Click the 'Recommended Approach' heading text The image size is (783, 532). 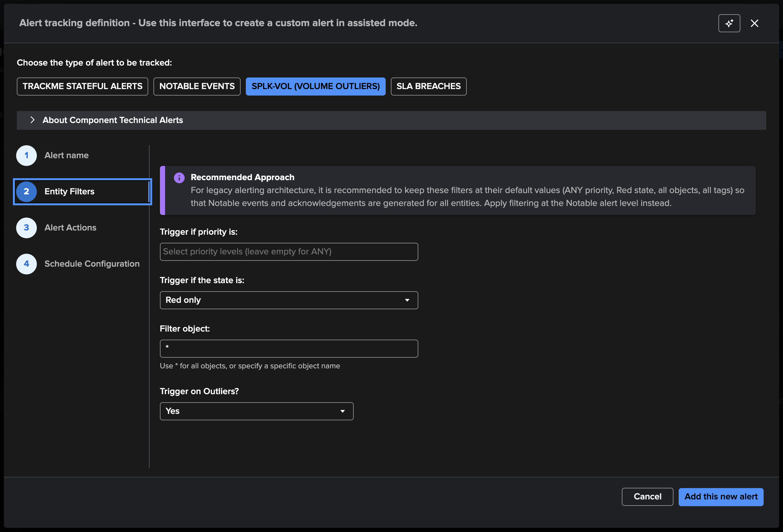[243, 178]
